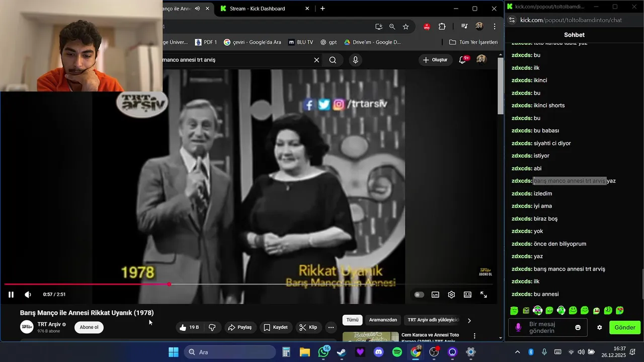Screen dimensions: 644x362
Task: Open the Cem Karaca ve Annesi thumbnail
Action: point(370,337)
